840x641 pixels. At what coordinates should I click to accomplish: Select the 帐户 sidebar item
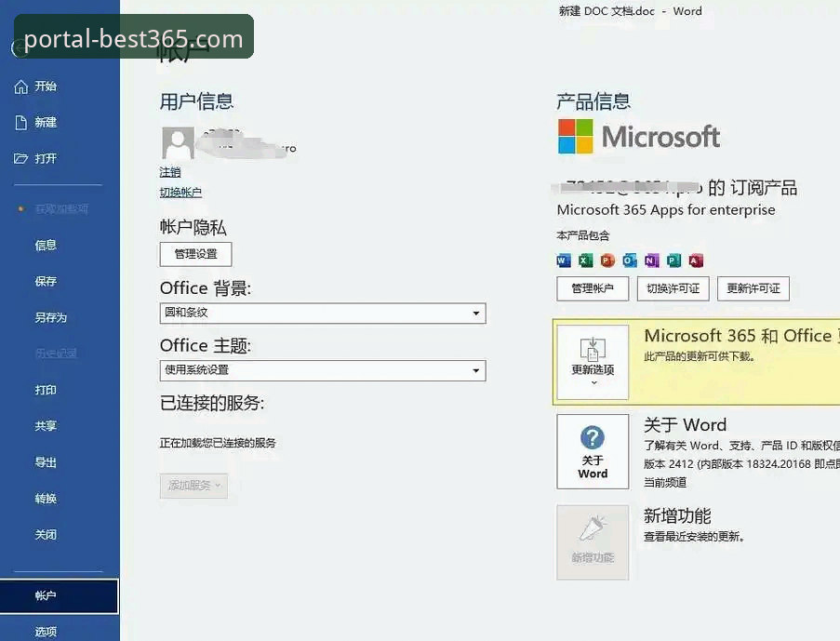tap(59, 596)
